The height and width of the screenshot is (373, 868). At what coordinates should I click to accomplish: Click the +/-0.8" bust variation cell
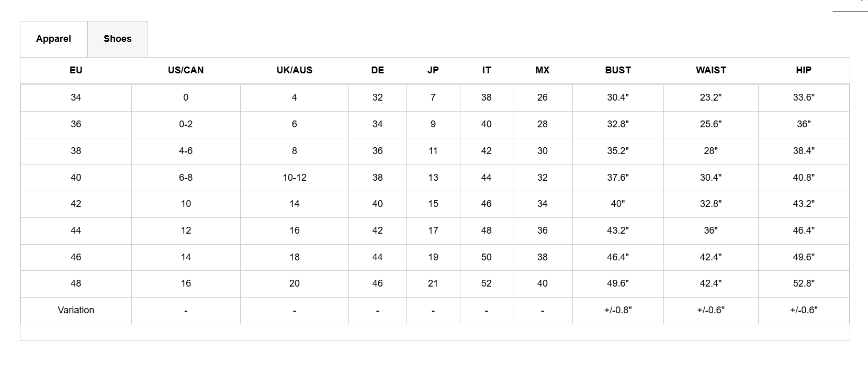coord(618,310)
